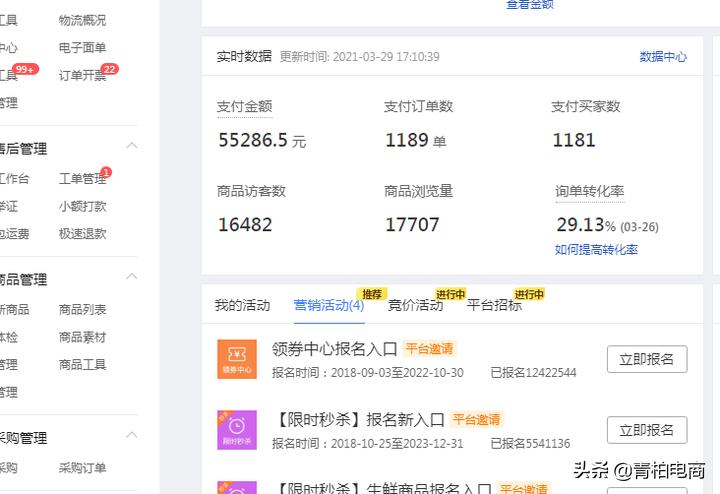Select the 营销活动(4) tab
This screenshot has width=720, height=494.
329,305
